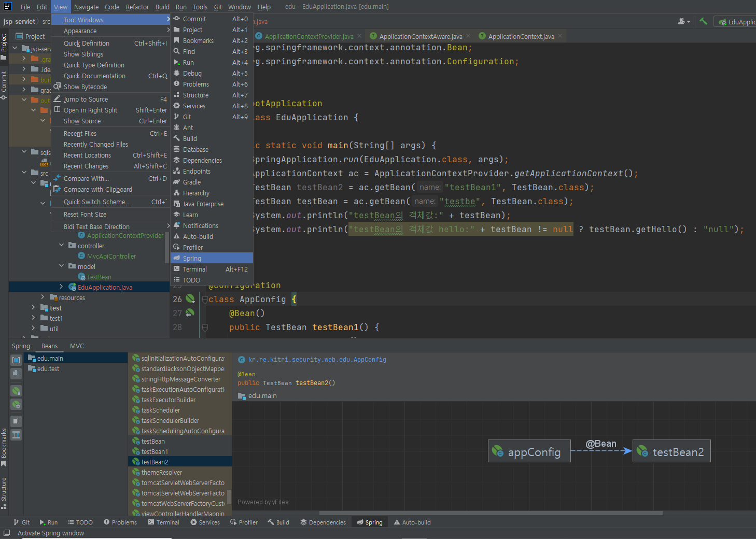
Task: Expand the test1 folder node
Action: (33, 318)
